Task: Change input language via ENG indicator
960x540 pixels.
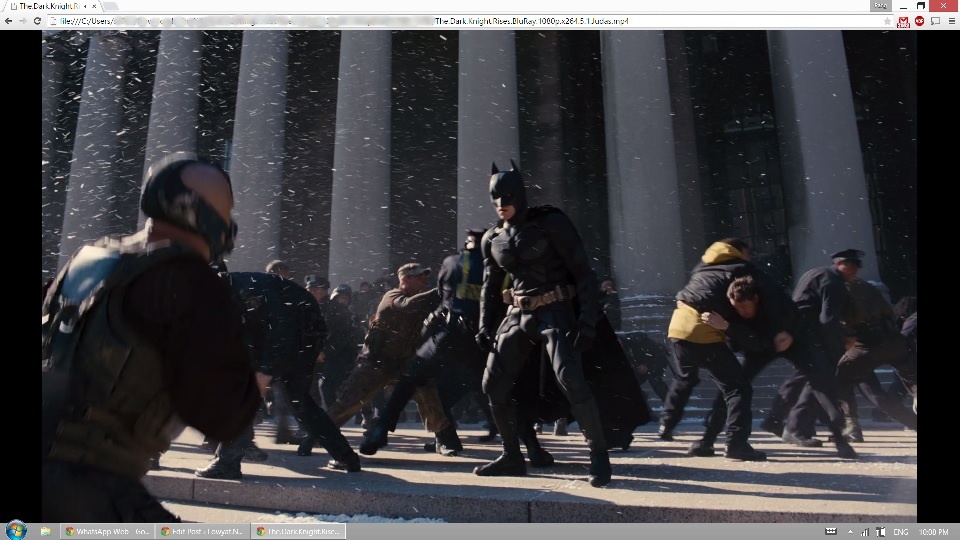Action: point(901,531)
